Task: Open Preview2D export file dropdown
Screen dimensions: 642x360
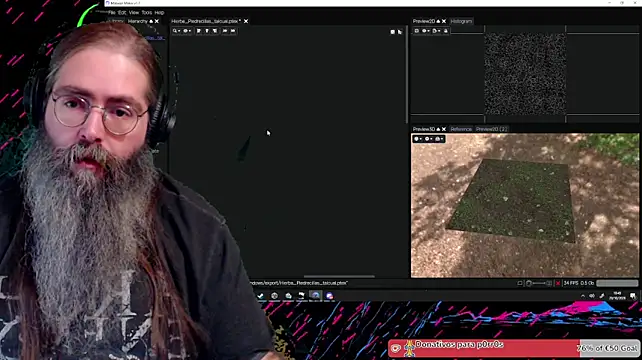Action: [x=436, y=31]
